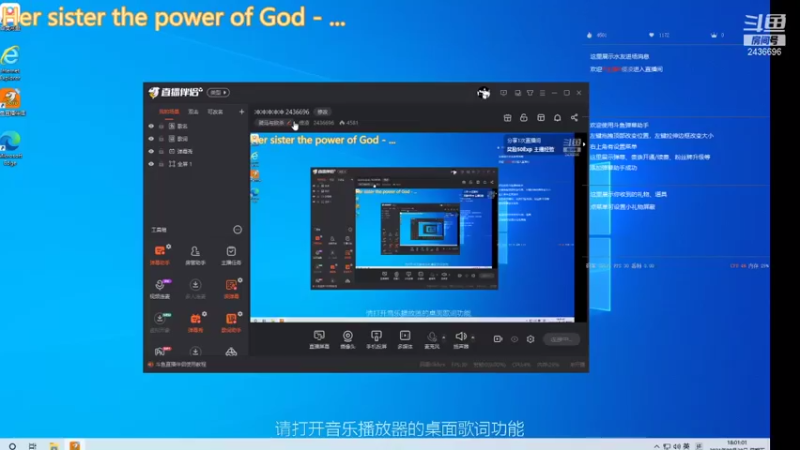The height and width of the screenshot is (450, 800).
Task: Hide the 弹幕秀 layer
Action: [151, 152]
